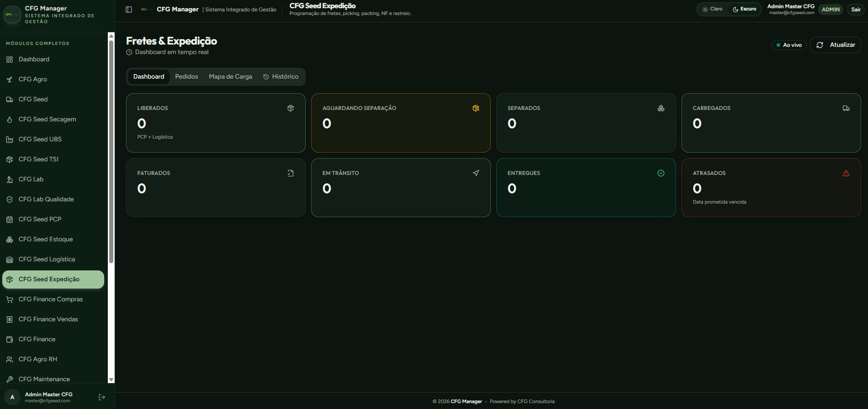Screen dimensions: 868x409
Task: Switch to Escuro dark theme
Action: 744,9
